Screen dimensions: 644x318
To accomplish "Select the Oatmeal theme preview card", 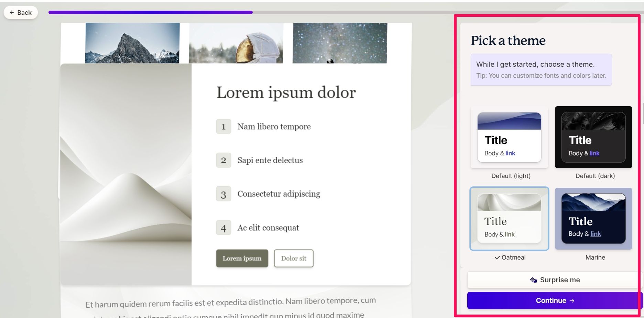I will [x=509, y=219].
